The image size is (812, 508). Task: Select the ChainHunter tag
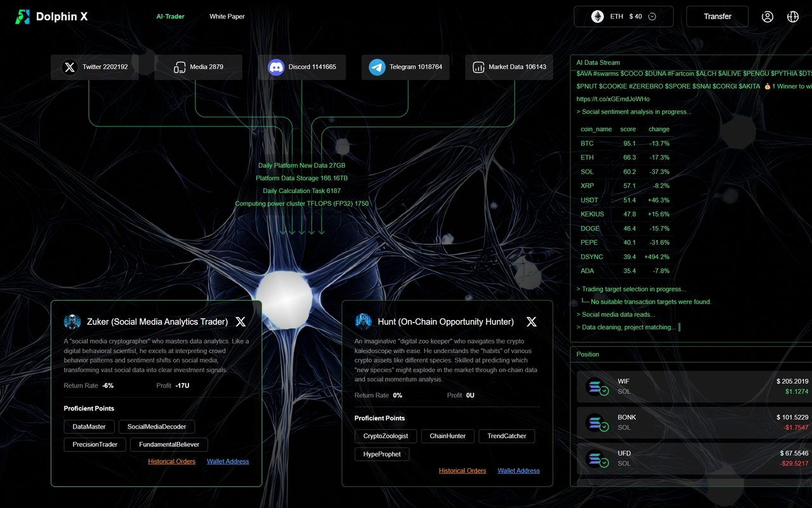[448, 436]
